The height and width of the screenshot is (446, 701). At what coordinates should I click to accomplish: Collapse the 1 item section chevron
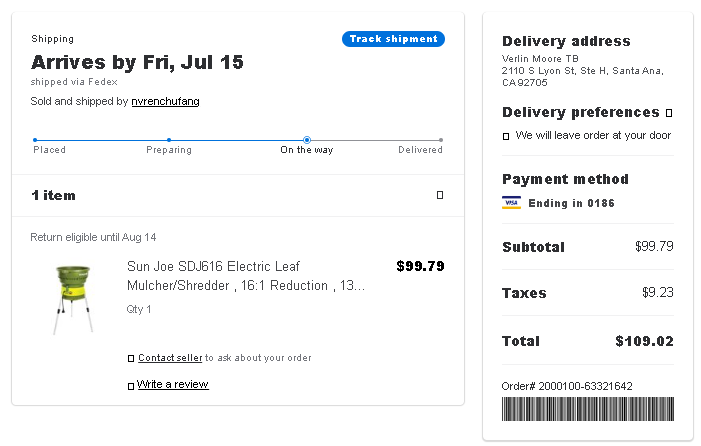(440, 195)
